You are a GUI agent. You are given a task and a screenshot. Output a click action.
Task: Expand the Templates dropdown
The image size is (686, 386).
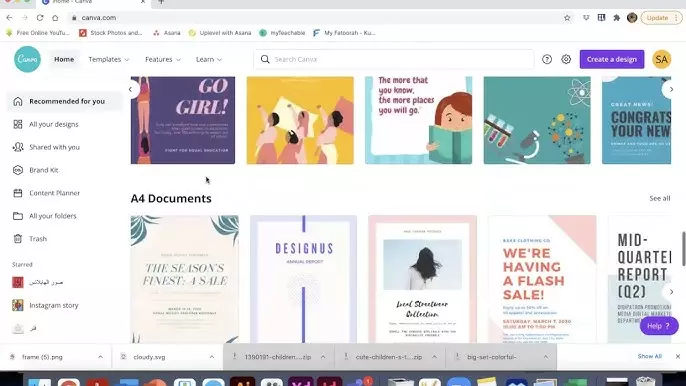click(108, 59)
